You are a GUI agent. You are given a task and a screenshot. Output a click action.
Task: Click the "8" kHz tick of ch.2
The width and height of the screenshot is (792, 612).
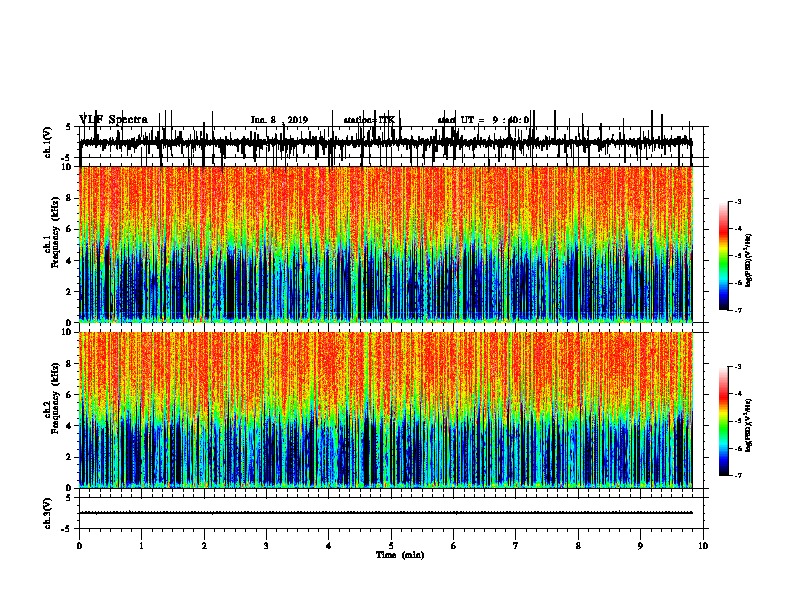click(70, 364)
